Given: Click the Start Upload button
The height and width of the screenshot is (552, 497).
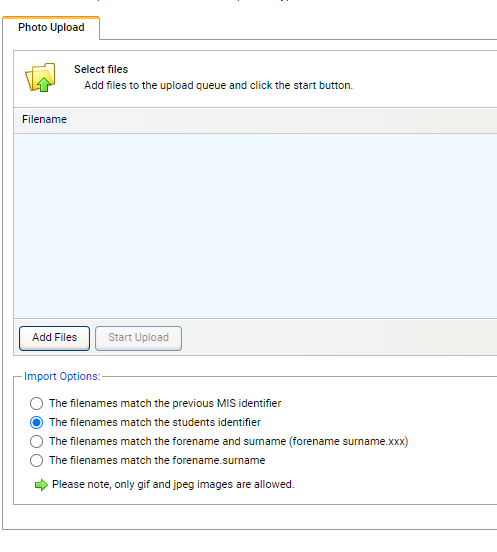Looking at the screenshot, I should tap(138, 338).
